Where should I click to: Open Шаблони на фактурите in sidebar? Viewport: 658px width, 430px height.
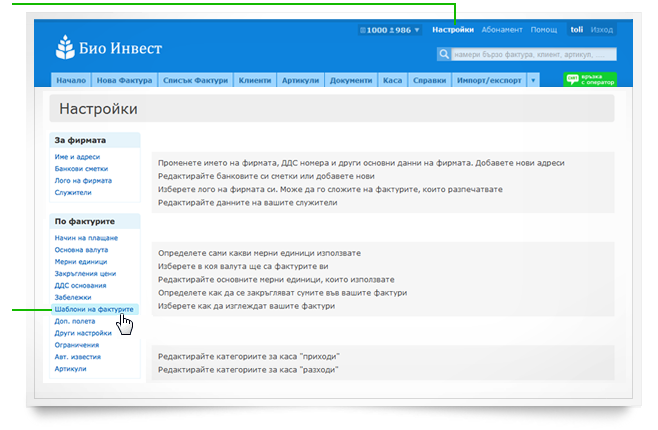tap(93, 310)
